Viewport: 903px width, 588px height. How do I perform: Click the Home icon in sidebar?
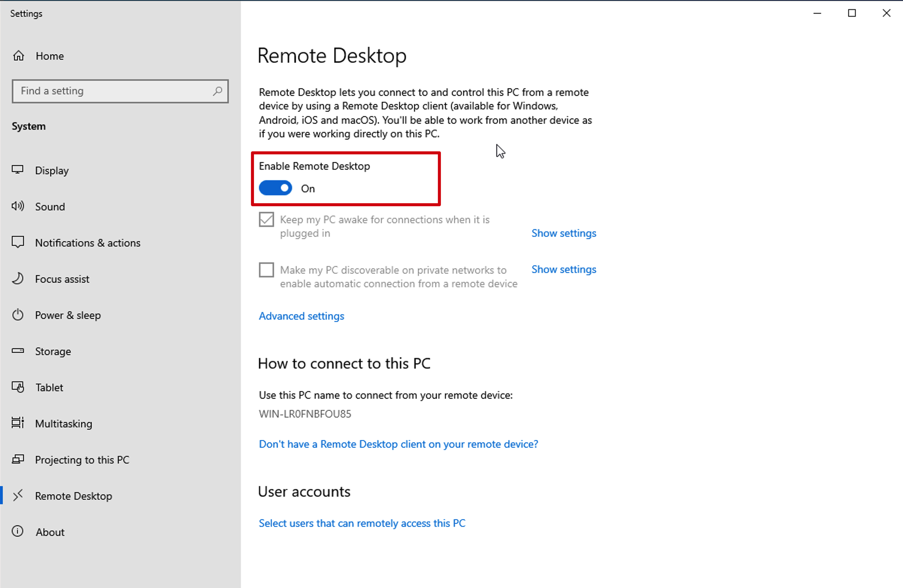click(x=18, y=56)
